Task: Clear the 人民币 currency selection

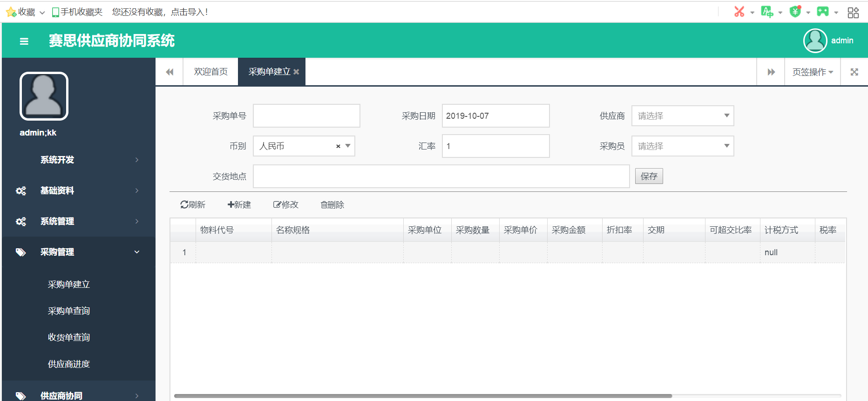Action: [x=338, y=146]
